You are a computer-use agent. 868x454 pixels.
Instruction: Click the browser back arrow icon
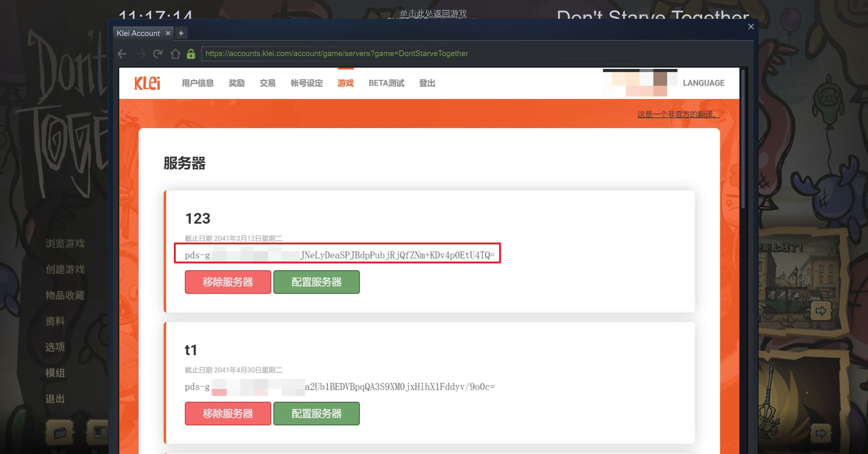point(122,54)
